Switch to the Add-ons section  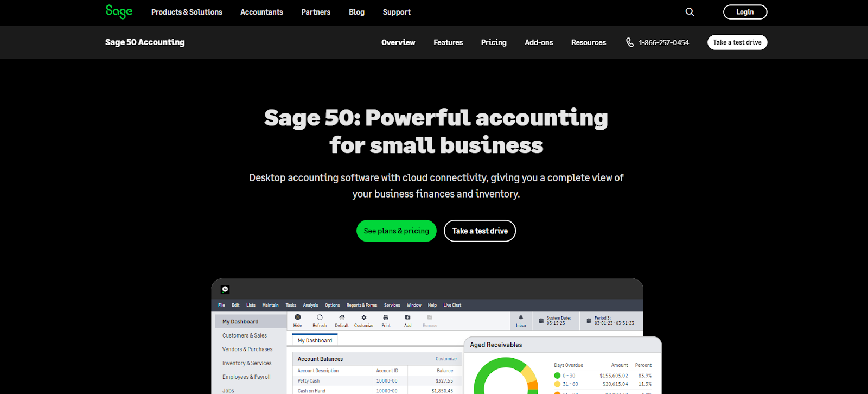pyautogui.click(x=539, y=42)
